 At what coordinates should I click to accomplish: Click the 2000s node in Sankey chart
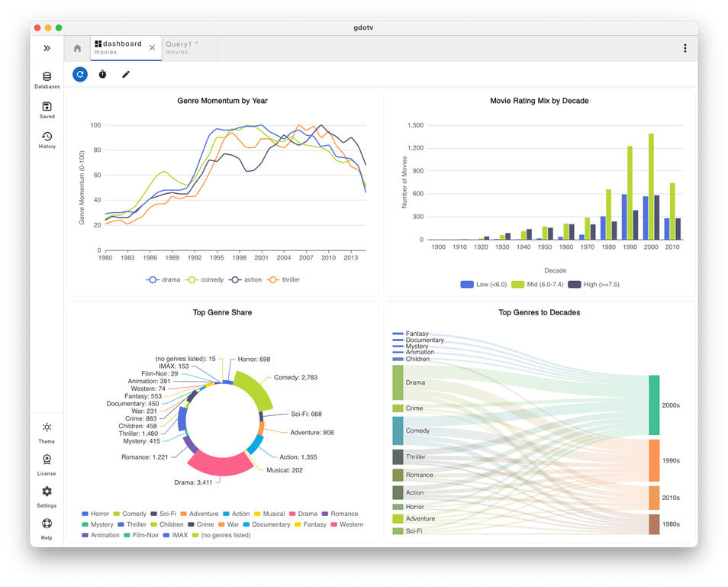pyautogui.click(x=654, y=405)
